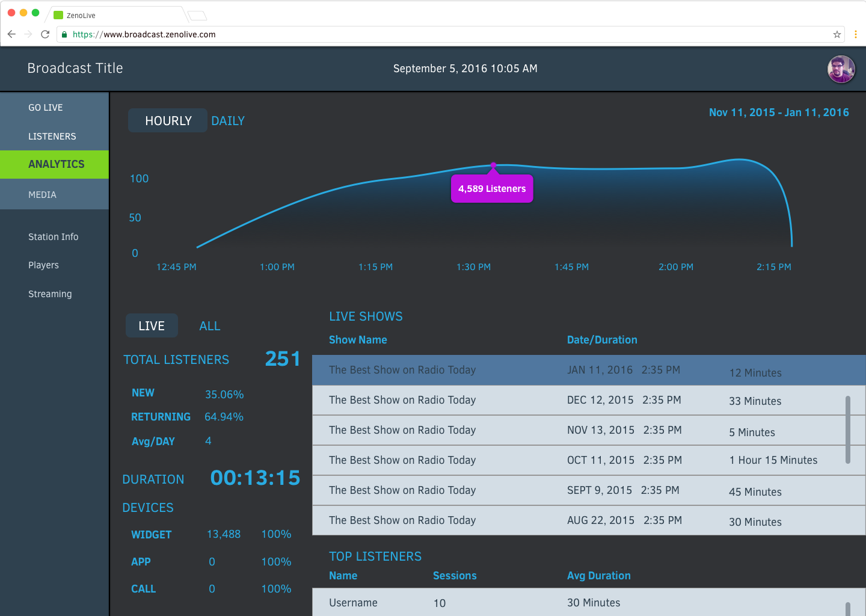Click the date range Nov 11, 2015 - Jan 11, 2016
This screenshot has height=616, width=866.
pyautogui.click(x=779, y=112)
